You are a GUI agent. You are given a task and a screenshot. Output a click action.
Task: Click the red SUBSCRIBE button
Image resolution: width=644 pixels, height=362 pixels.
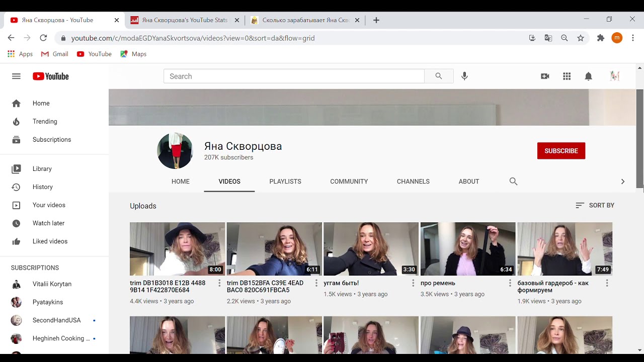[x=561, y=151]
